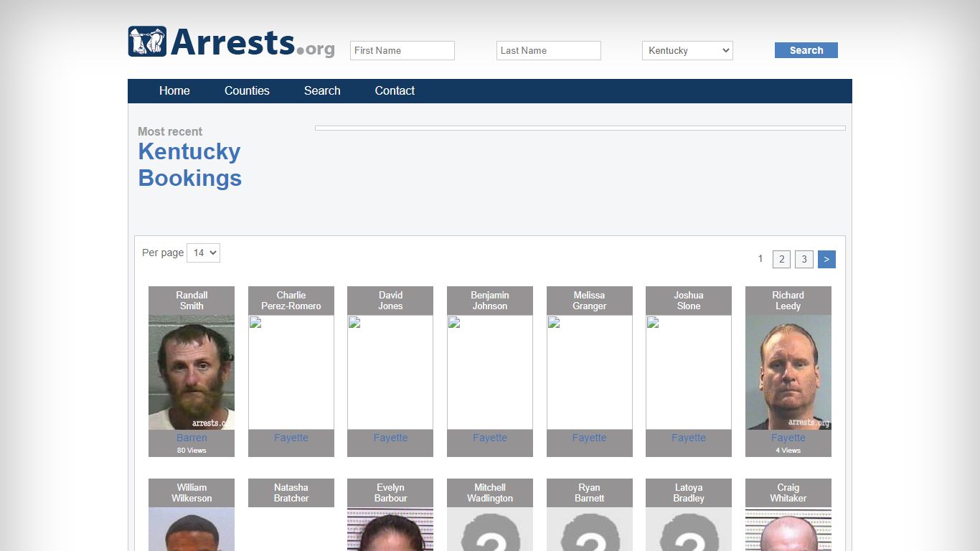
Task: Open the Arrests.org logo homepage
Action: point(231,42)
